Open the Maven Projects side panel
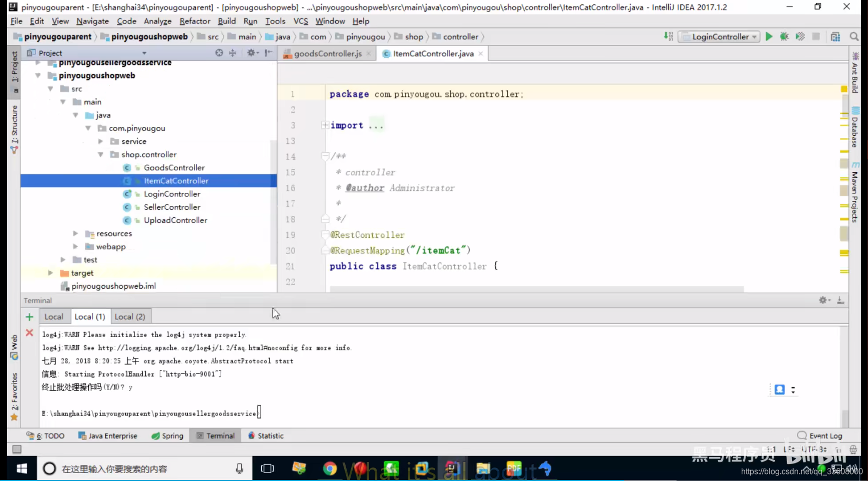868x481 pixels. click(855, 192)
